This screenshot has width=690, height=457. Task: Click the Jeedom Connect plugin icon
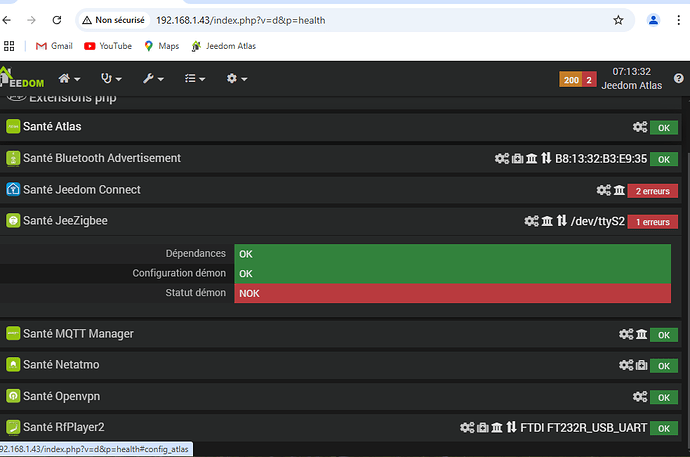[13, 190]
